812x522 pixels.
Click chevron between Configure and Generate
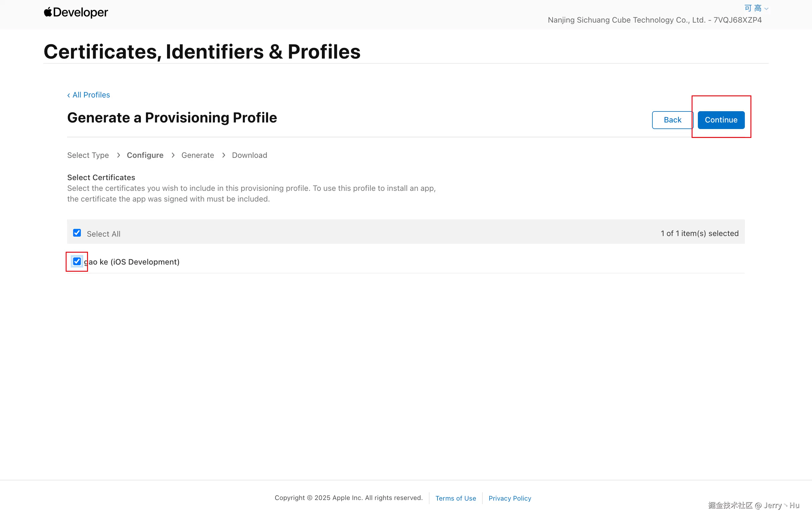point(173,155)
